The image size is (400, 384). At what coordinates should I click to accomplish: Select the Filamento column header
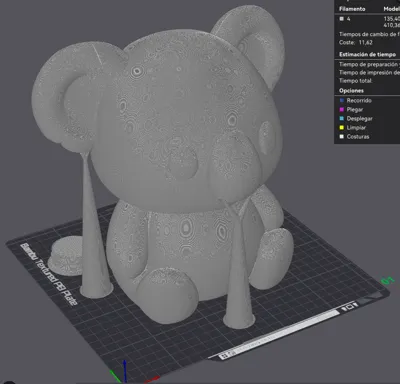pyautogui.click(x=352, y=9)
